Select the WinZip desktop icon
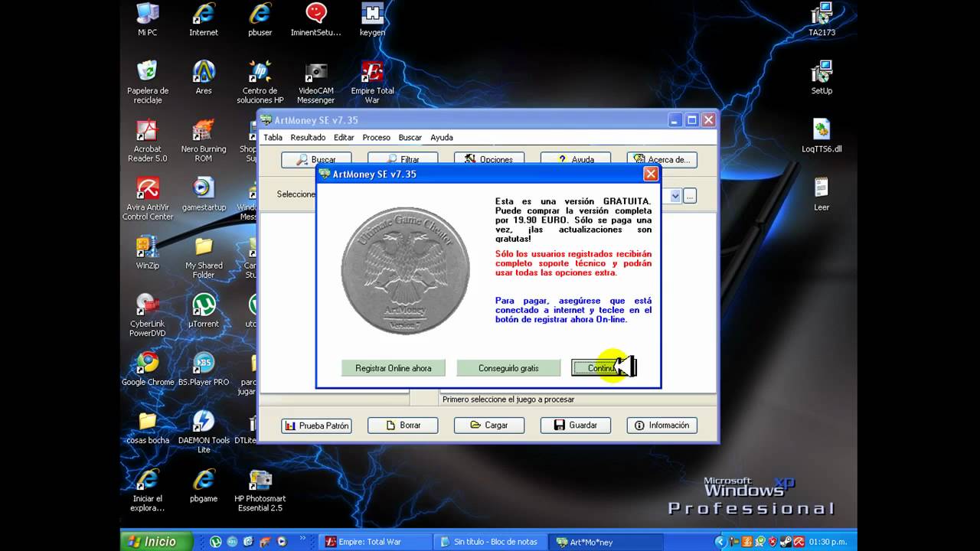Image resolution: width=980 pixels, height=551 pixels. pos(147,253)
